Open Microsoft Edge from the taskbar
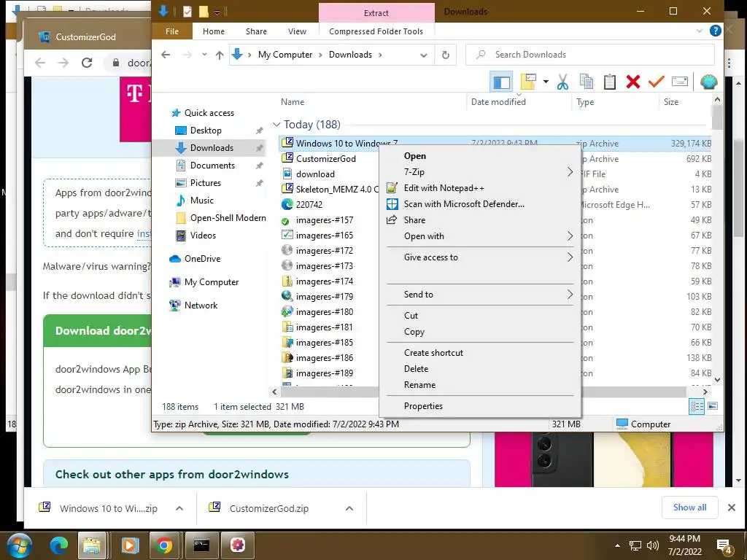The height and width of the screenshot is (560, 747). pos(59,545)
